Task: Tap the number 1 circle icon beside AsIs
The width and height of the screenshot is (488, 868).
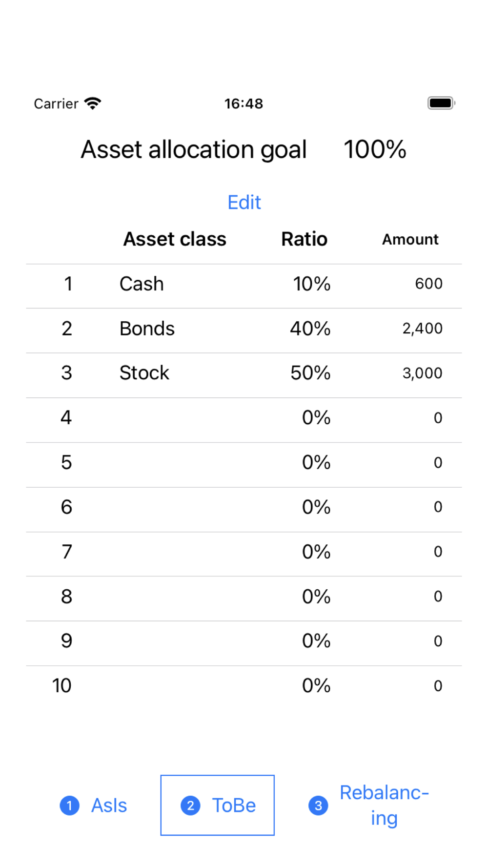Action: click(69, 806)
